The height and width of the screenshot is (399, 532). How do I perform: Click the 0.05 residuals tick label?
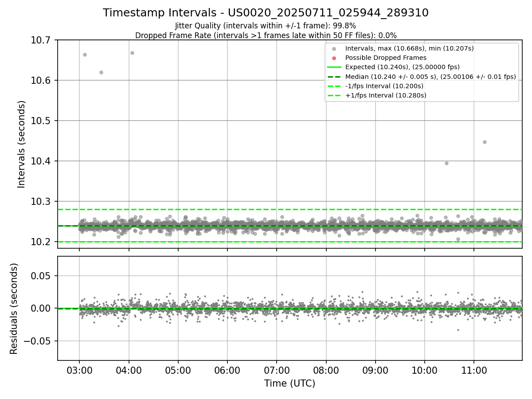tap(40, 276)
